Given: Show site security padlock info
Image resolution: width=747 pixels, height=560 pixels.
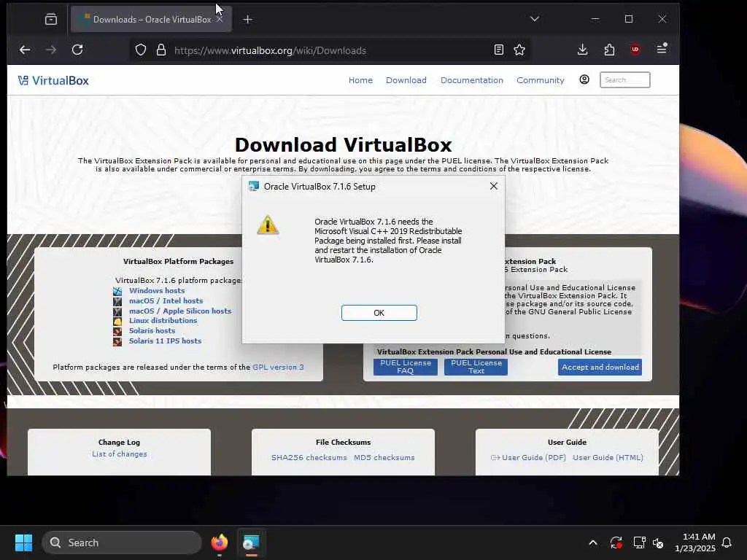Looking at the screenshot, I should 161,50.
